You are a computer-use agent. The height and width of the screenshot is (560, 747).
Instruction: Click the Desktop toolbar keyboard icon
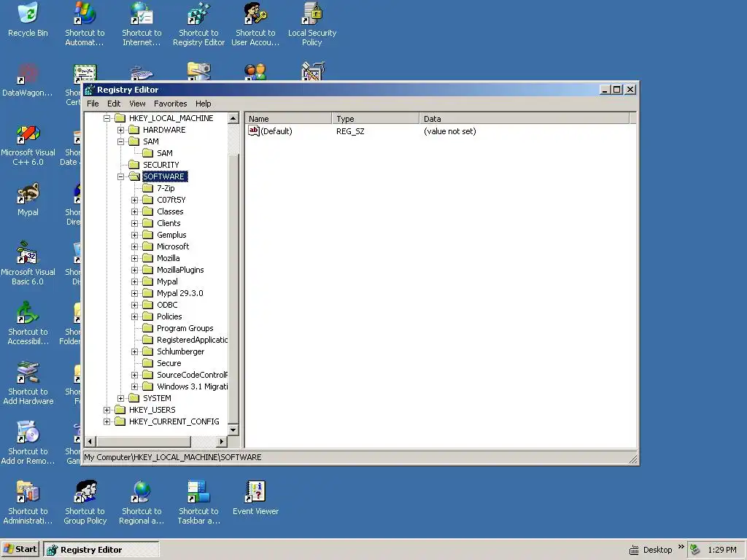tap(634, 550)
